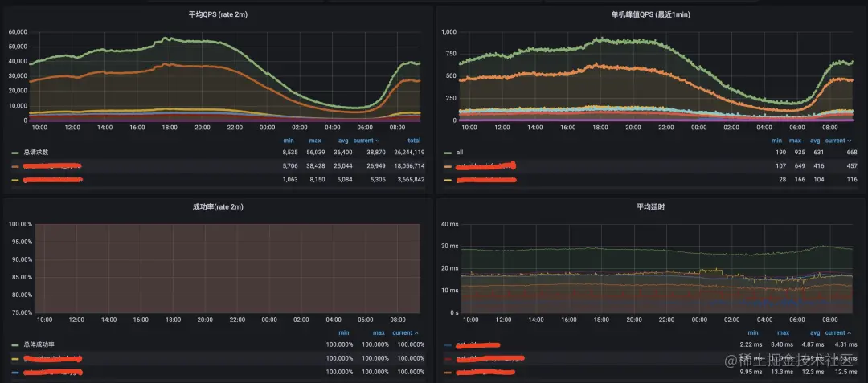Click yellow swatch in row with total 3,665,842
Viewport: 868px width, 383px height.
tap(15, 180)
